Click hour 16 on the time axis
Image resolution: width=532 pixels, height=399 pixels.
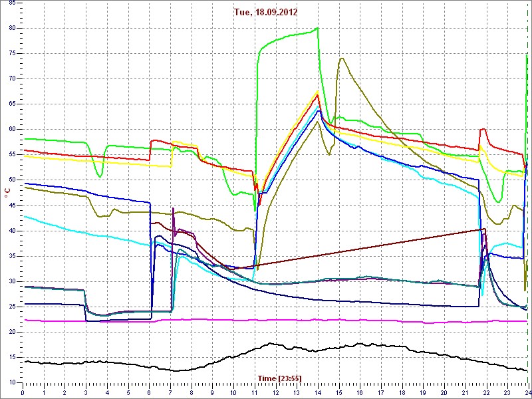point(360,392)
